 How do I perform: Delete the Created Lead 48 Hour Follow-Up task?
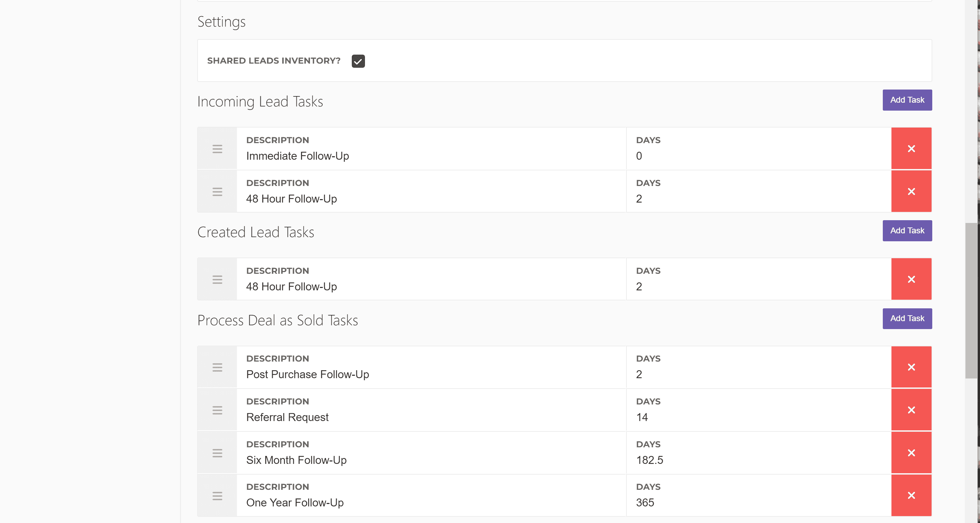pos(911,279)
